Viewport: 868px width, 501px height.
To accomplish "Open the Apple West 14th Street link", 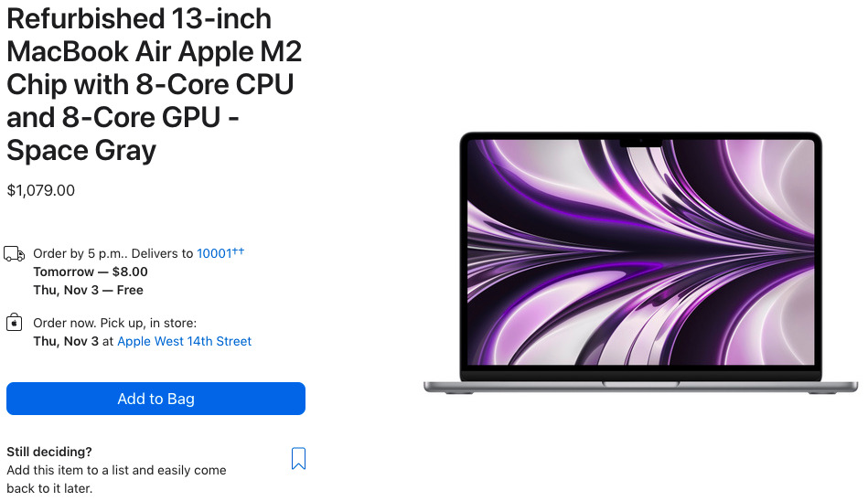I will tap(185, 341).
